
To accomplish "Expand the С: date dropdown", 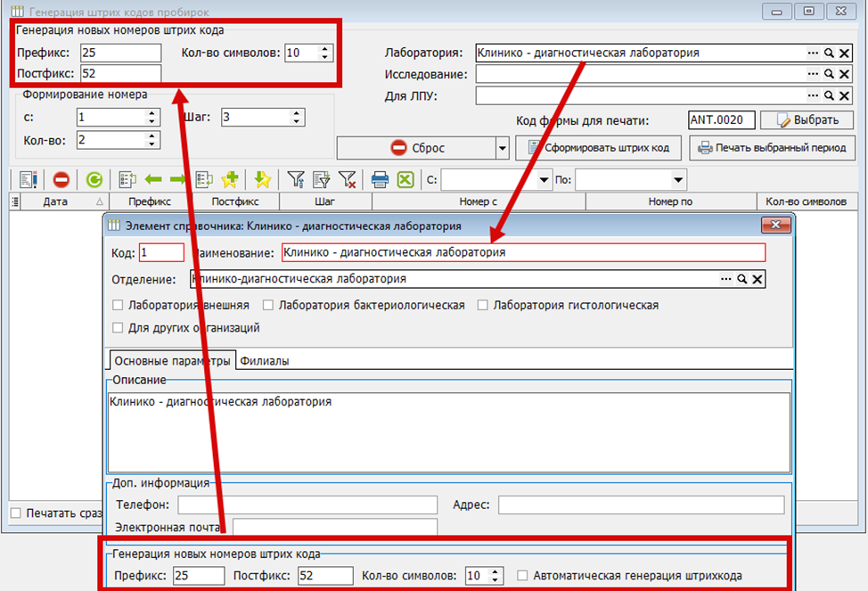I will pos(544,179).
